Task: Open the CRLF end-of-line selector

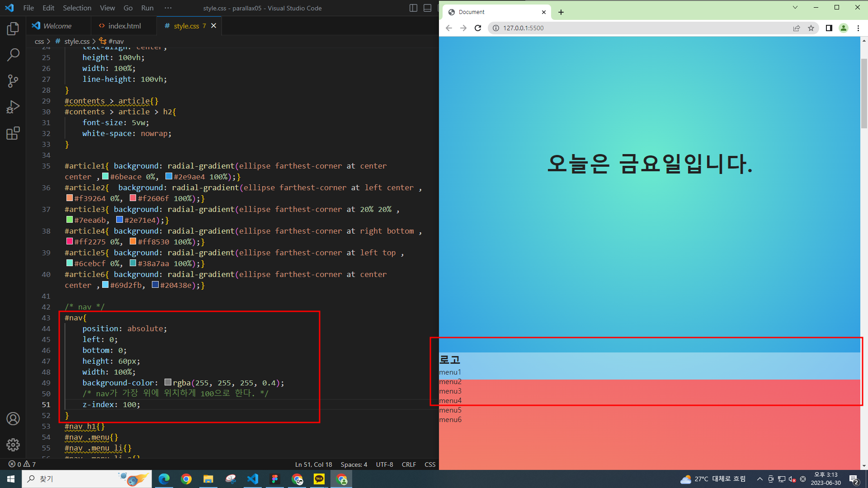Action: (x=409, y=465)
